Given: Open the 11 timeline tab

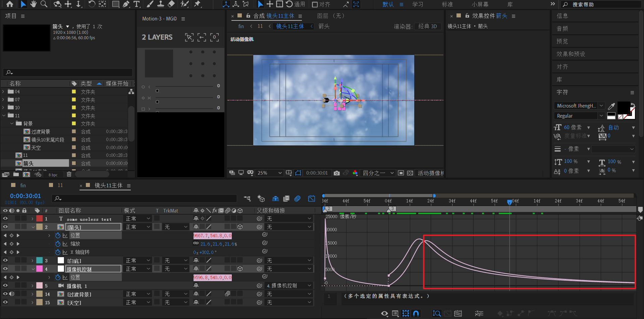Looking at the screenshot, I should coord(60,185).
